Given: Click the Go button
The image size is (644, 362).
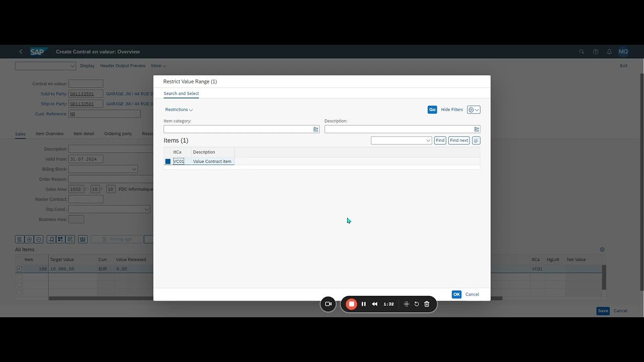Looking at the screenshot, I should 432,110.
